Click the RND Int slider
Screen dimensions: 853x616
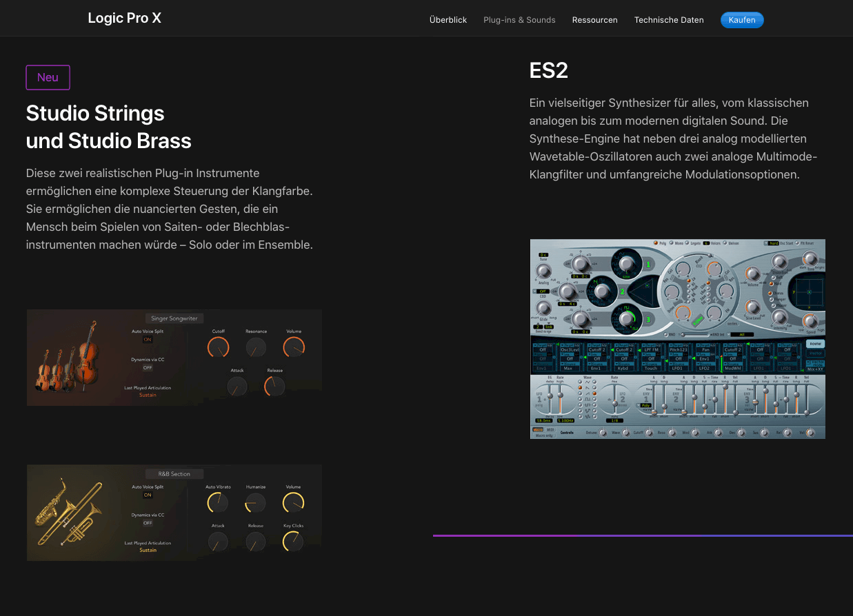coord(695,335)
